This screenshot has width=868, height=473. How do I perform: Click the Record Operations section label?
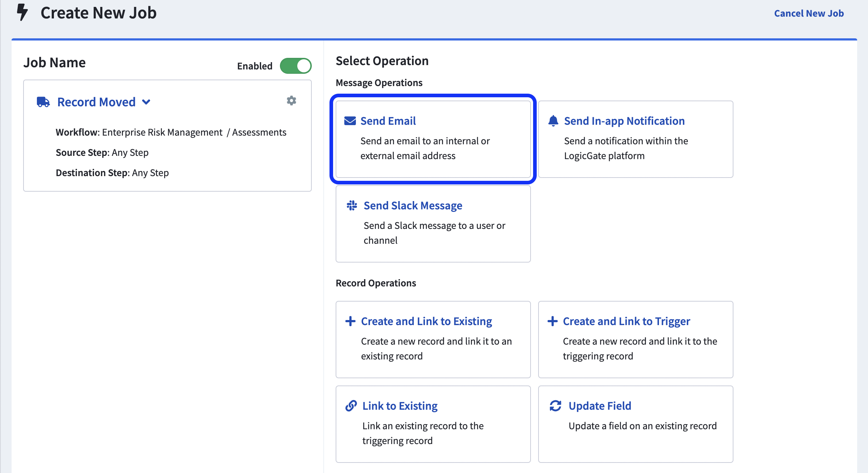376,283
